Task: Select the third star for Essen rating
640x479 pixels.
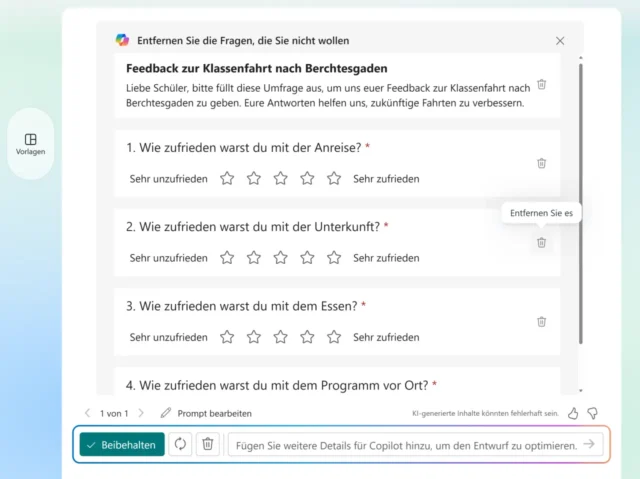Action: click(280, 336)
